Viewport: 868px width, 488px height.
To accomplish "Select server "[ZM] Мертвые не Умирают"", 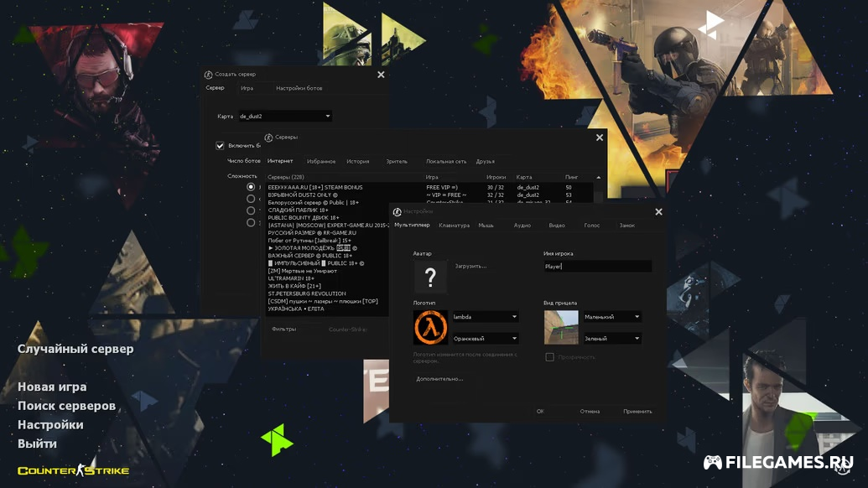I will pyautogui.click(x=328, y=271).
